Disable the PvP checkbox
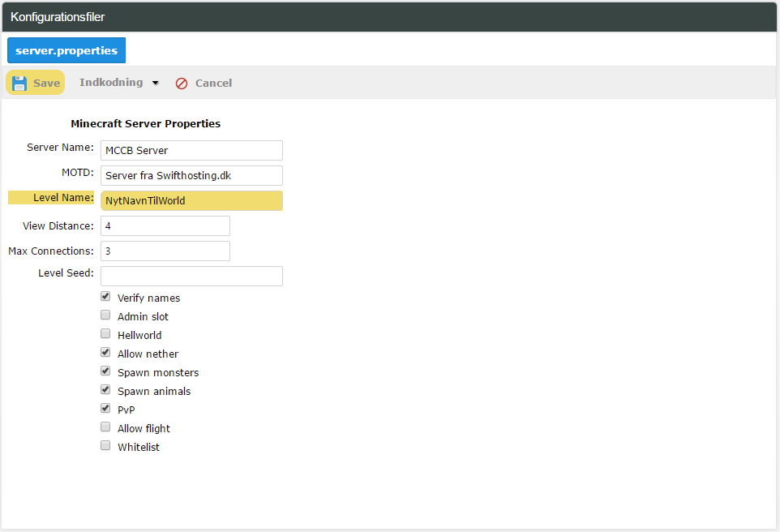This screenshot has height=532, width=780. pyautogui.click(x=105, y=408)
